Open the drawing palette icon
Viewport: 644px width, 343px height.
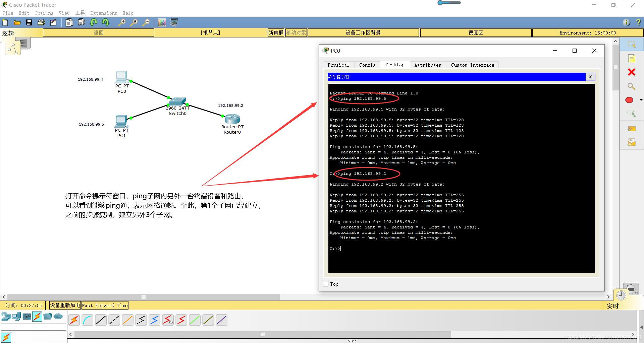162,22
